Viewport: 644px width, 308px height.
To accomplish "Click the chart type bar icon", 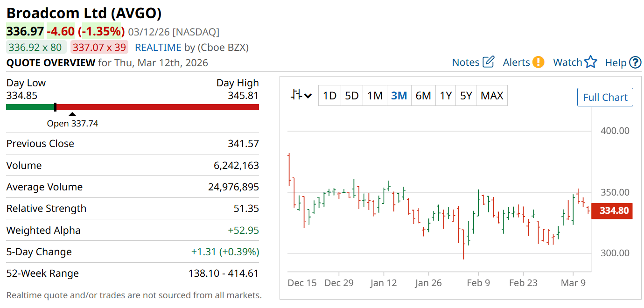I will pos(296,95).
